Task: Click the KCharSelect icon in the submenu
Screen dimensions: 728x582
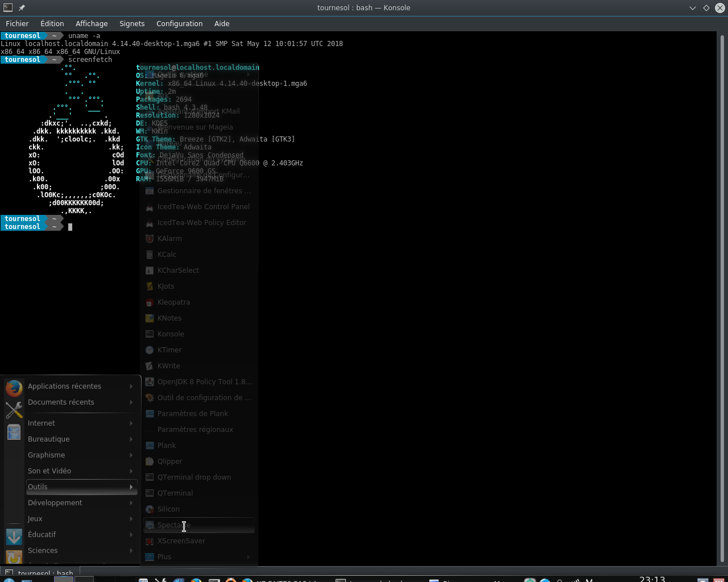Action: [150, 271]
